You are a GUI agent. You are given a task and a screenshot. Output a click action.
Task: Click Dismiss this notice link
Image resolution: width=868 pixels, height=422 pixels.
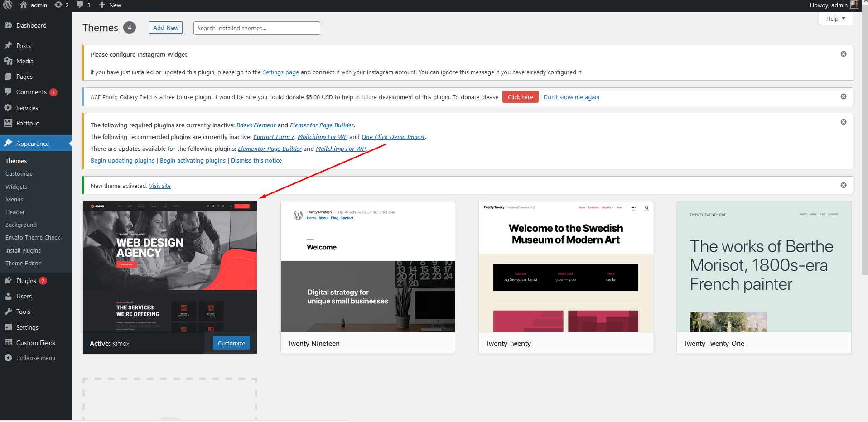coord(256,160)
